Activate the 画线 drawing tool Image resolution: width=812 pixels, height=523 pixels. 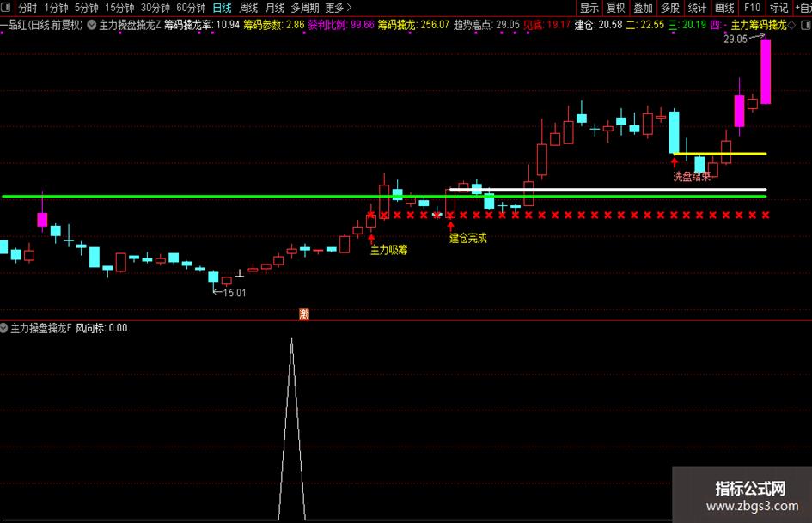[x=724, y=8]
